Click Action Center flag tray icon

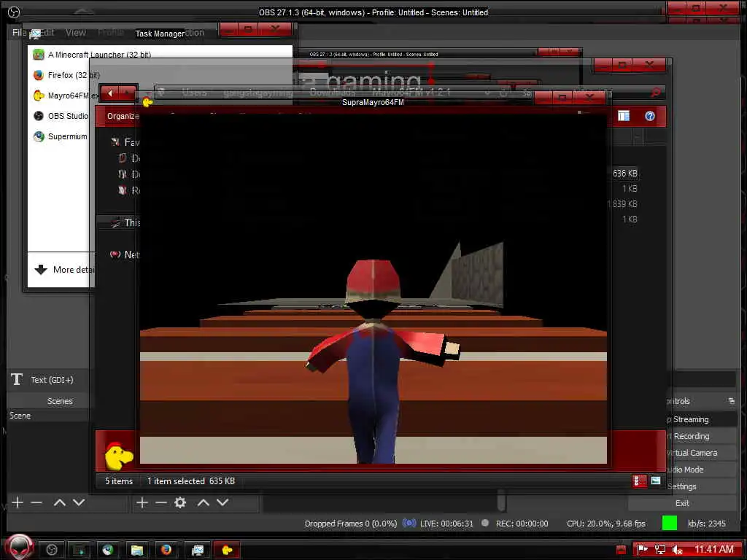coord(643,550)
